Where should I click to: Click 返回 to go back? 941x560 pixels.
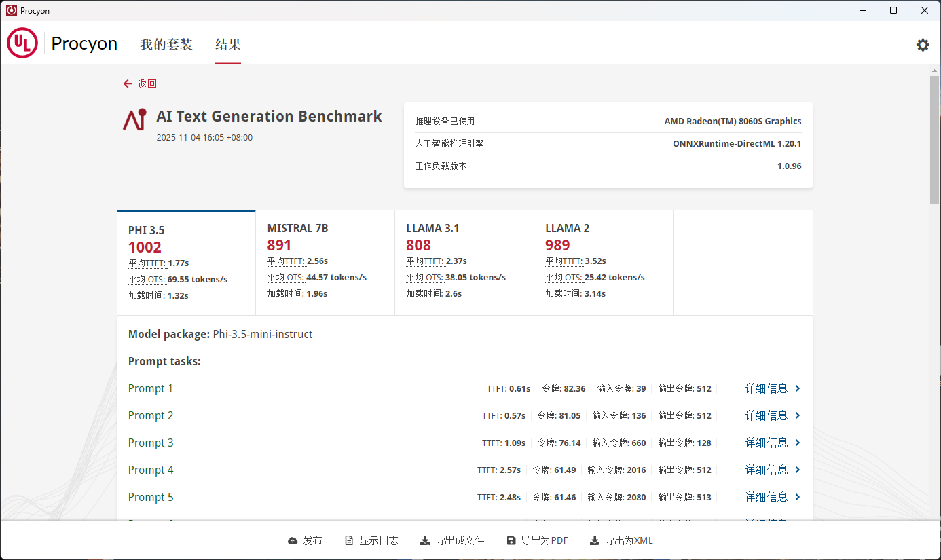tap(147, 83)
